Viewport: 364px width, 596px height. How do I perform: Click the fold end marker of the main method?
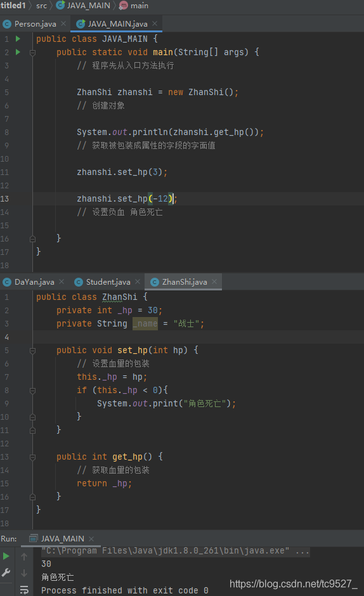click(x=33, y=238)
